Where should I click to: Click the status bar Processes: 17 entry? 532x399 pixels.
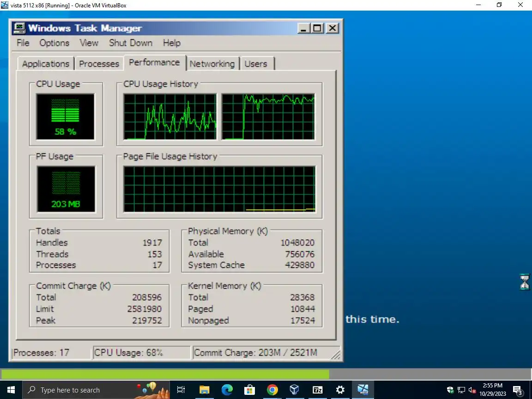[x=52, y=353]
